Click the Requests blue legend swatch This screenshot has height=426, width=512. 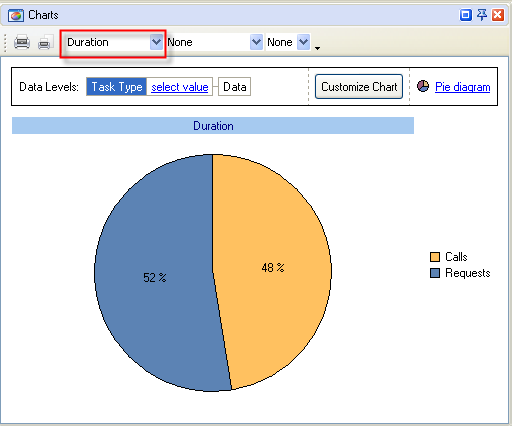(435, 273)
